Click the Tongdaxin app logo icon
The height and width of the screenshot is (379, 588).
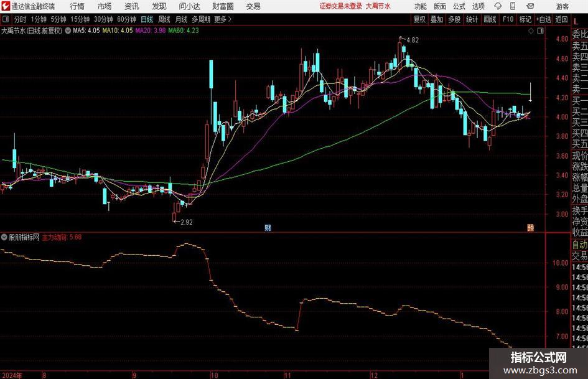(6, 6)
